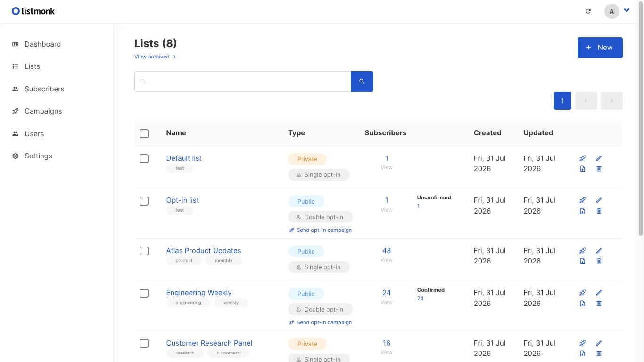Import into Engineering Weekly icon

(583, 304)
